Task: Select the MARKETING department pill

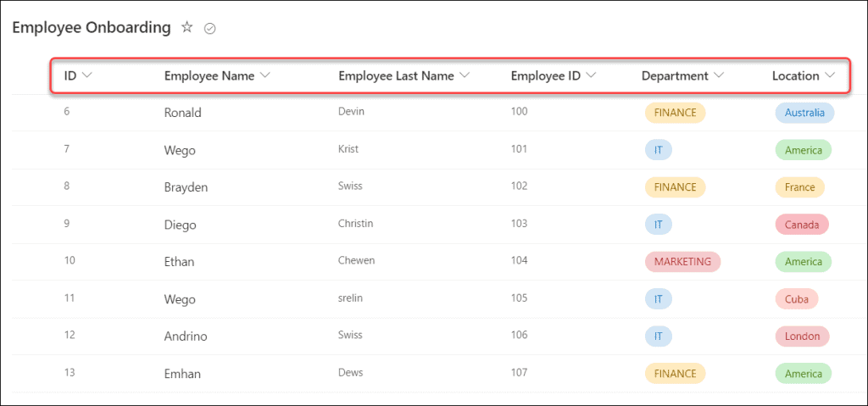Action: tap(682, 261)
